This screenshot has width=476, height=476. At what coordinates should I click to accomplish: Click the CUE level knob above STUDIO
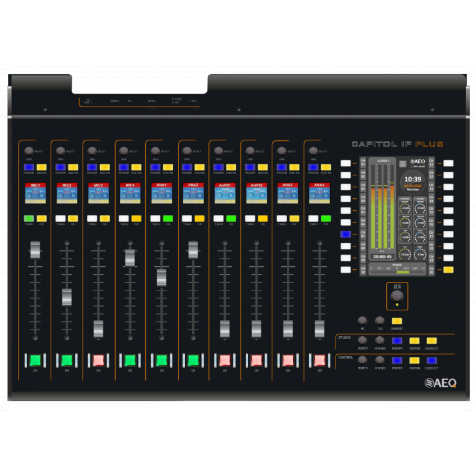[x=380, y=321]
